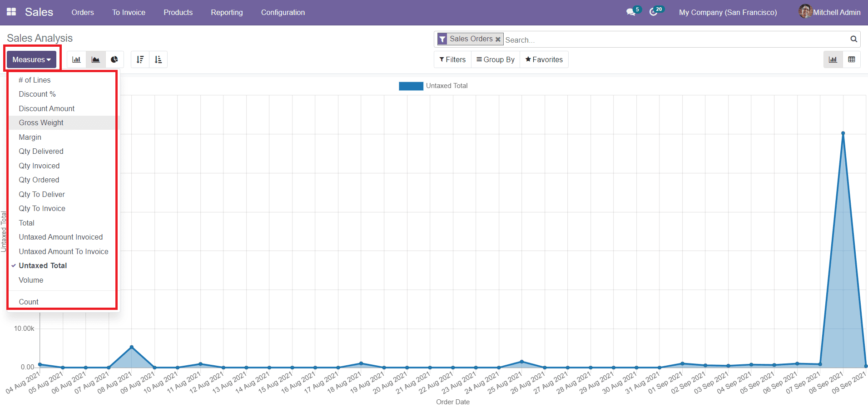The width and height of the screenshot is (868, 407).
Task: Select Qty Invoiced measure
Action: pos(64,166)
